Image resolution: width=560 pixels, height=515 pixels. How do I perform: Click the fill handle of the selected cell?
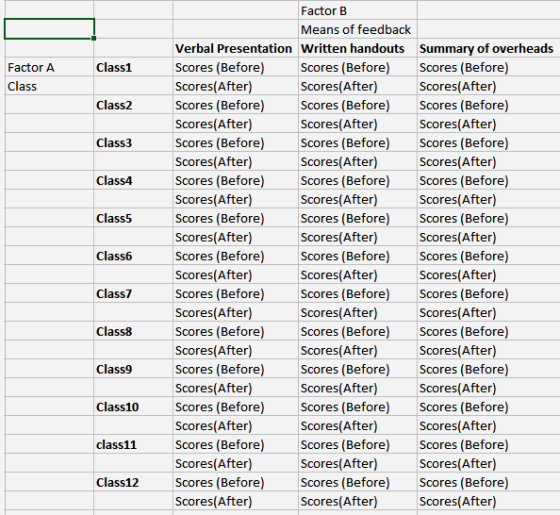[94, 38]
